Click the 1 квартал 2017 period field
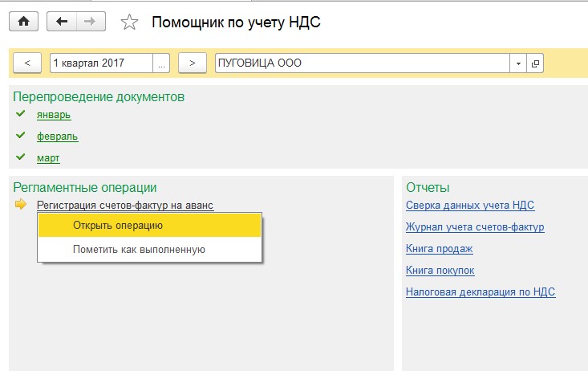The height and width of the screenshot is (371, 588). [x=101, y=63]
